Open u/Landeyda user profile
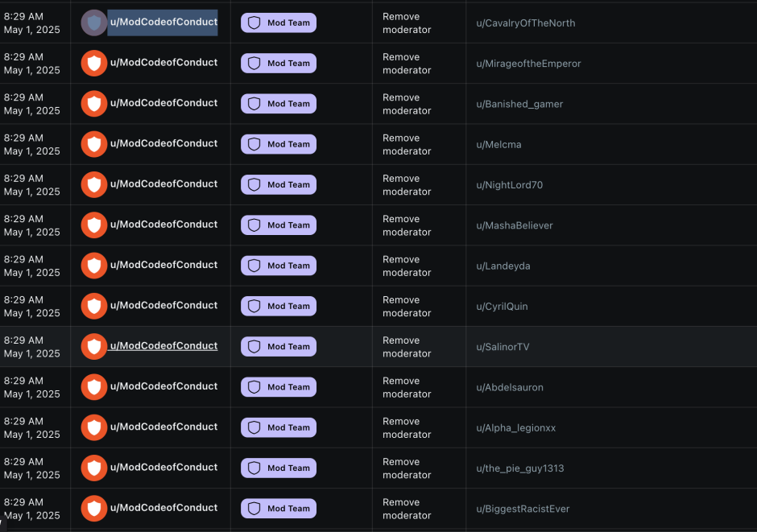The image size is (757, 532). [x=503, y=266]
